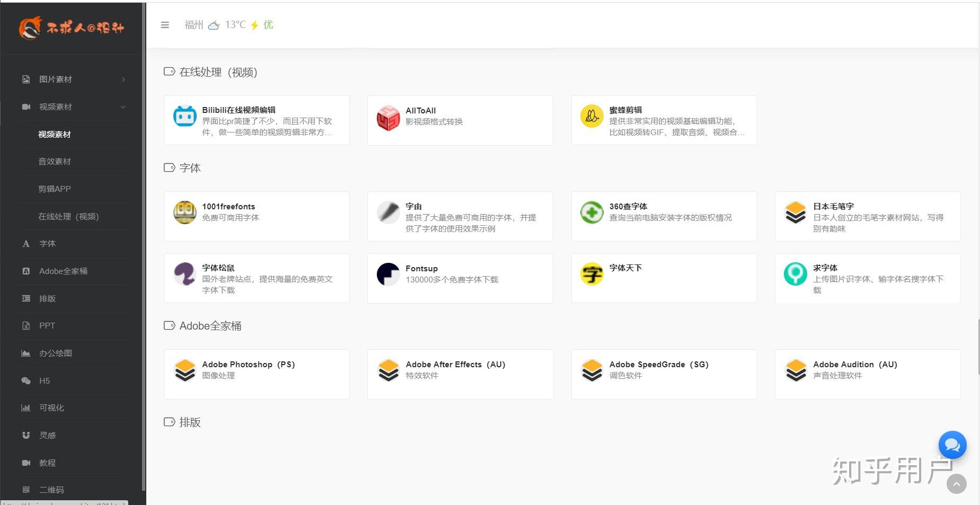Click the 影视频格式转换 description text
This screenshot has height=505, width=980.
click(434, 122)
